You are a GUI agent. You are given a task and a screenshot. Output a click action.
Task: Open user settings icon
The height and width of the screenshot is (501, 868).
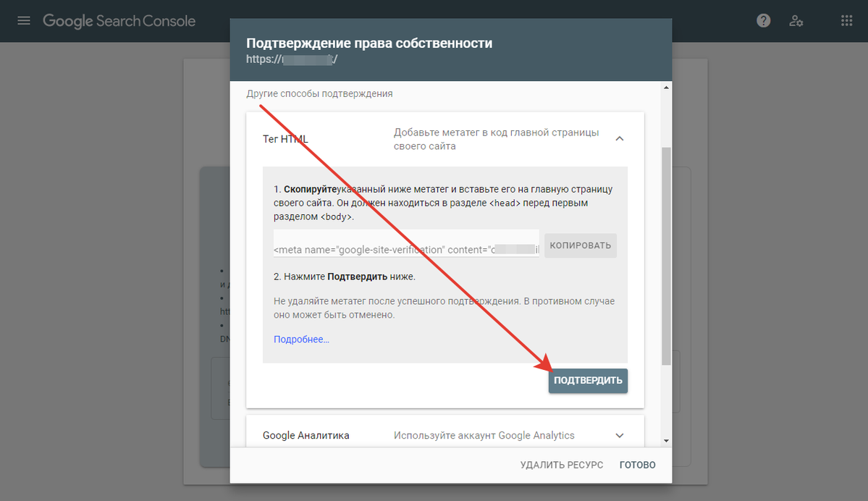[x=796, y=21]
